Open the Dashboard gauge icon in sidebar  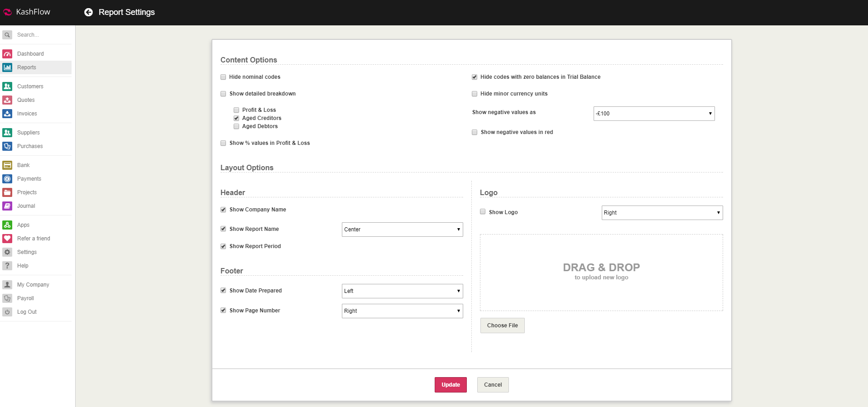coord(7,54)
